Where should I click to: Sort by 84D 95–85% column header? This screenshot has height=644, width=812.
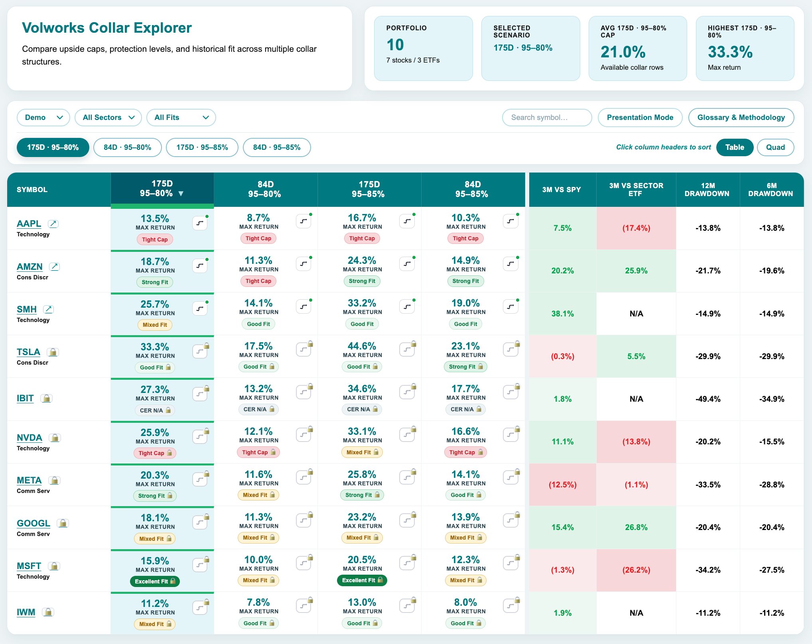tap(473, 189)
